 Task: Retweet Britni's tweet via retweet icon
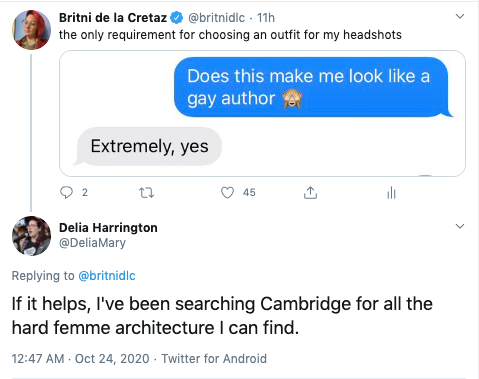(x=146, y=193)
